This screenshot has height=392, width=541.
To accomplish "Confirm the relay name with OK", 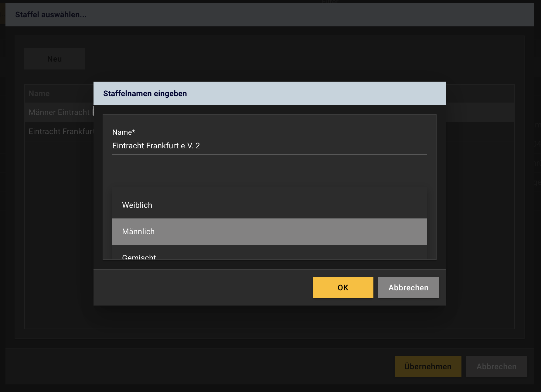I will tap(343, 287).
